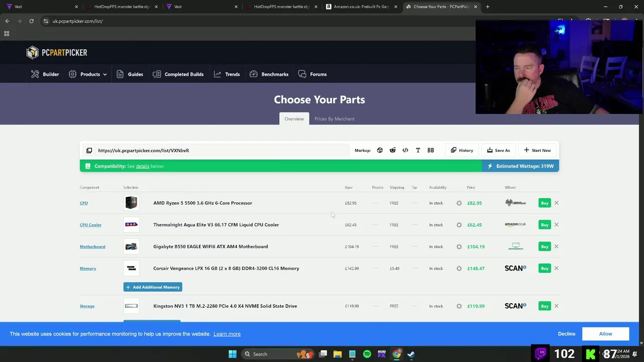Viewport: 644px width, 362px height.
Task: Click the Storage component link
Action: point(87,306)
